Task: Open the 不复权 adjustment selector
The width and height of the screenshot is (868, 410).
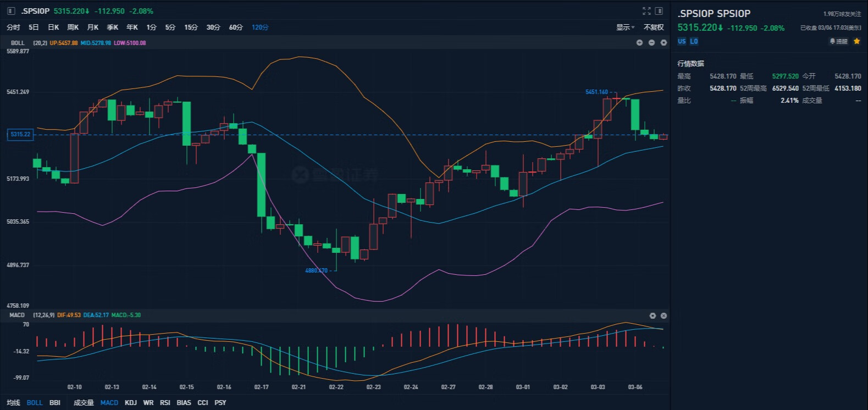Action: (654, 27)
